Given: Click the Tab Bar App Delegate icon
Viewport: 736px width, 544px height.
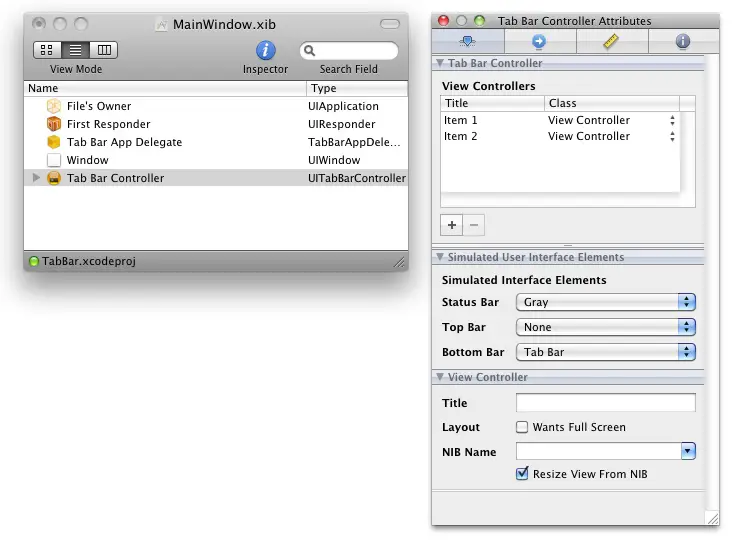Looking at the screenshot, I should 54,142.
